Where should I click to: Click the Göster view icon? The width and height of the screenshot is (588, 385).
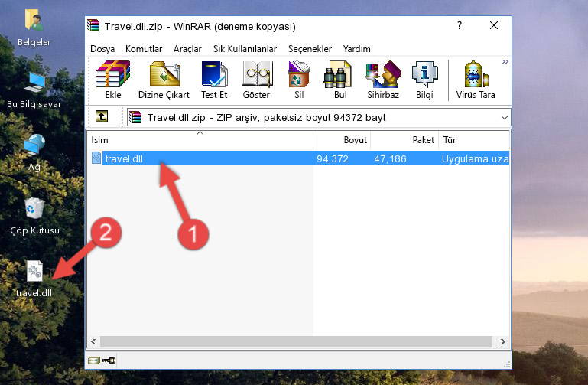click(x=256, y=80)
